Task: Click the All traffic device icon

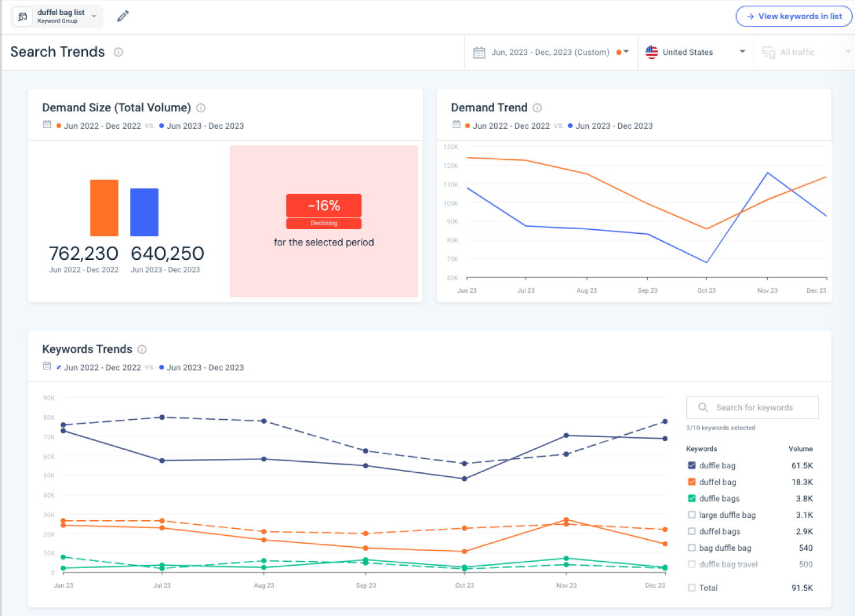Action: click(x=768, y=53)
